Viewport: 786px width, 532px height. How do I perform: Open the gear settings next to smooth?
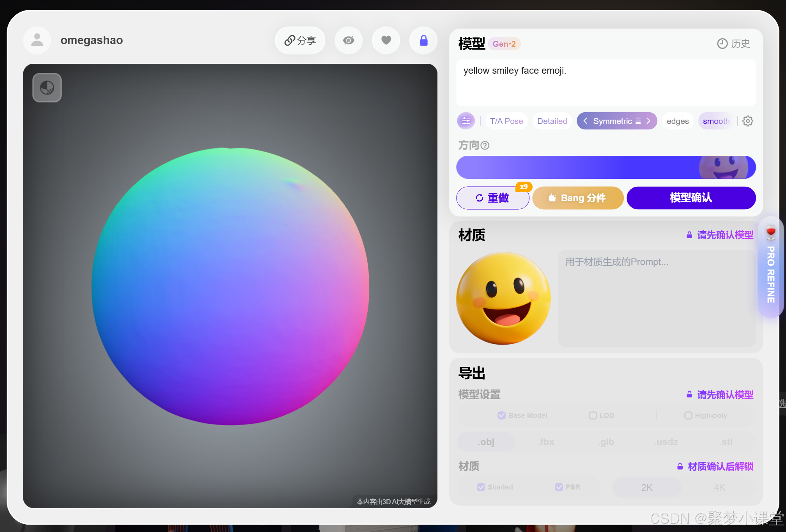(x=748, y=121)
